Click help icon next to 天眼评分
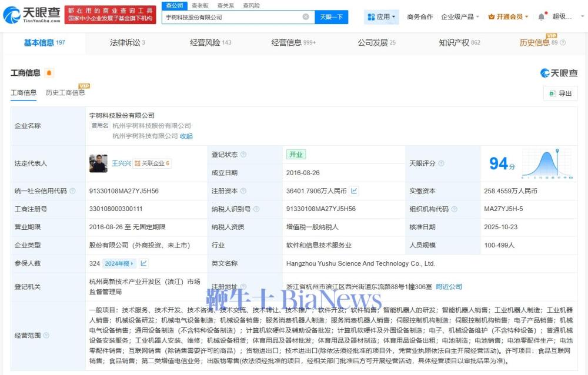The width and height of the screenshot is (588, 375). 441,163
